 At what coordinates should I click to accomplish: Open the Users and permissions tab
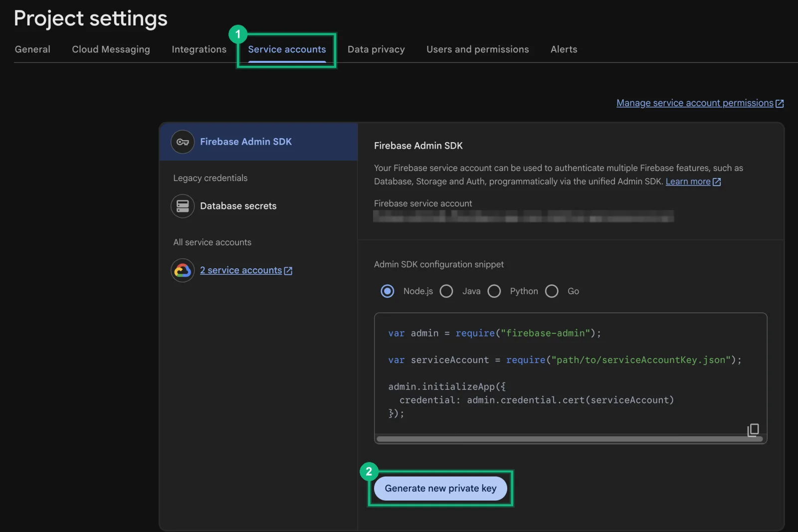[x=477, y=49]
